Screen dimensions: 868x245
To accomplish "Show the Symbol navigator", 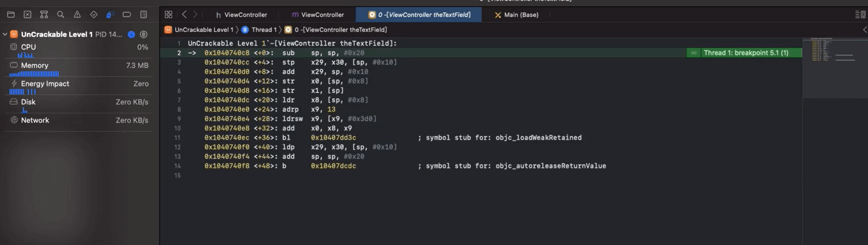I will click(x=44, y=15).
